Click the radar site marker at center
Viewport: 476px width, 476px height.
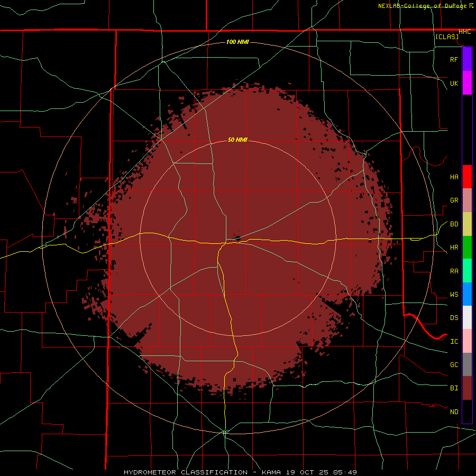pos(237,238)
